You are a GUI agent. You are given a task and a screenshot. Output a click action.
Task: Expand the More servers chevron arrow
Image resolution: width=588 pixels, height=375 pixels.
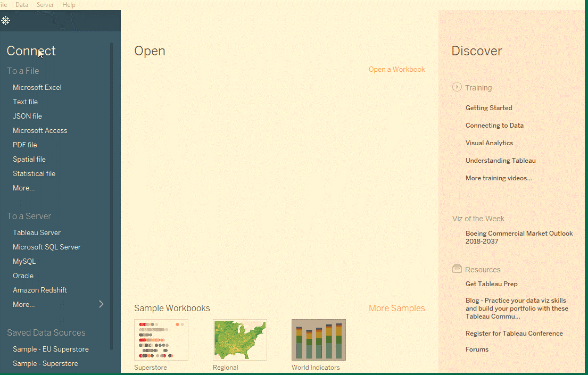click(101, 304)
